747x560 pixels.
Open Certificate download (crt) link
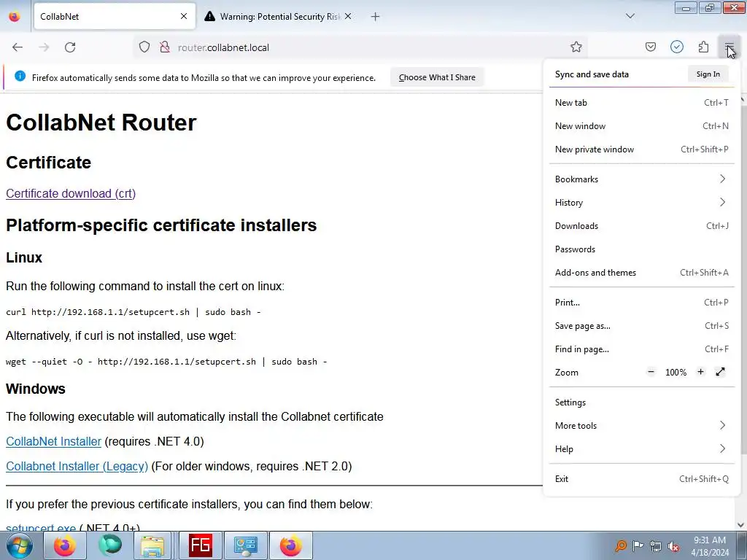coord(71,193)
